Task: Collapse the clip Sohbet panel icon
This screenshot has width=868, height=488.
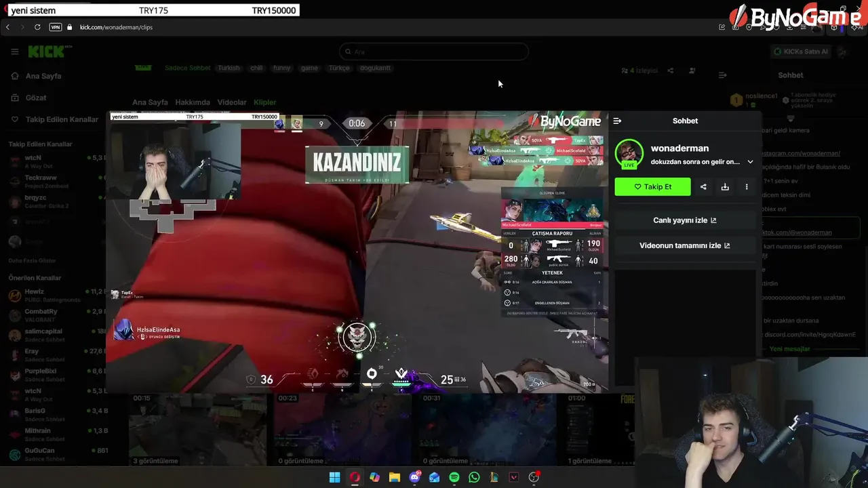Action: pyautogui.click(x=617, y=121)
